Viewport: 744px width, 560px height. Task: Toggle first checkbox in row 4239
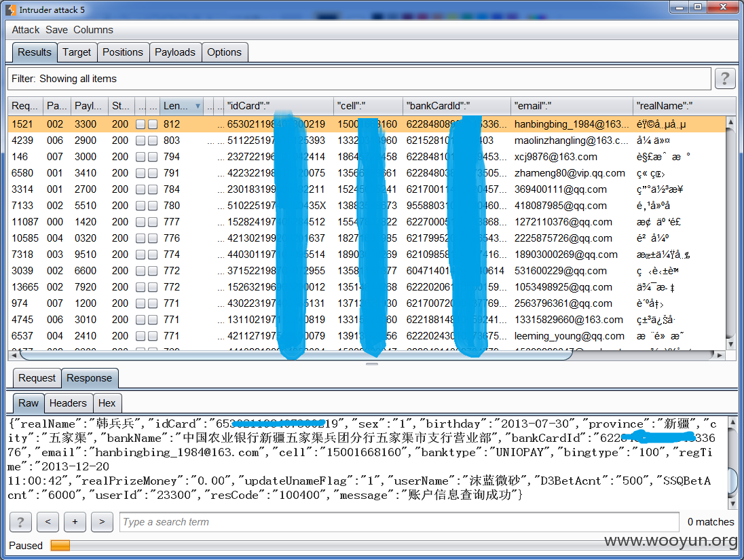(x=141, y=141)
